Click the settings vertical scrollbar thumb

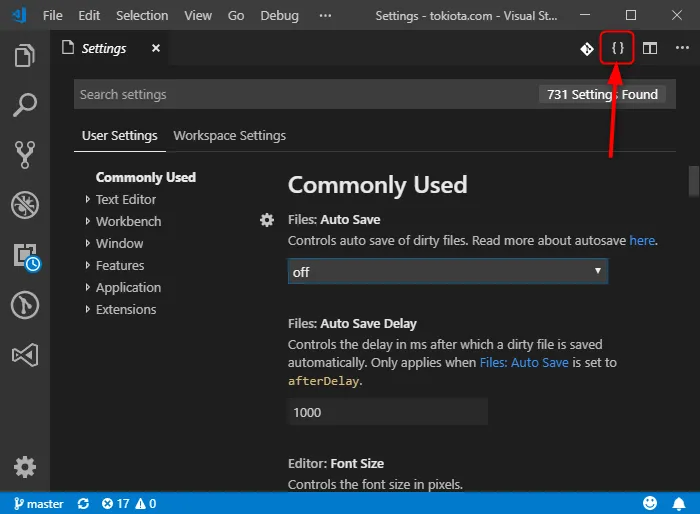pyautogui.click(x=693, y=181)
